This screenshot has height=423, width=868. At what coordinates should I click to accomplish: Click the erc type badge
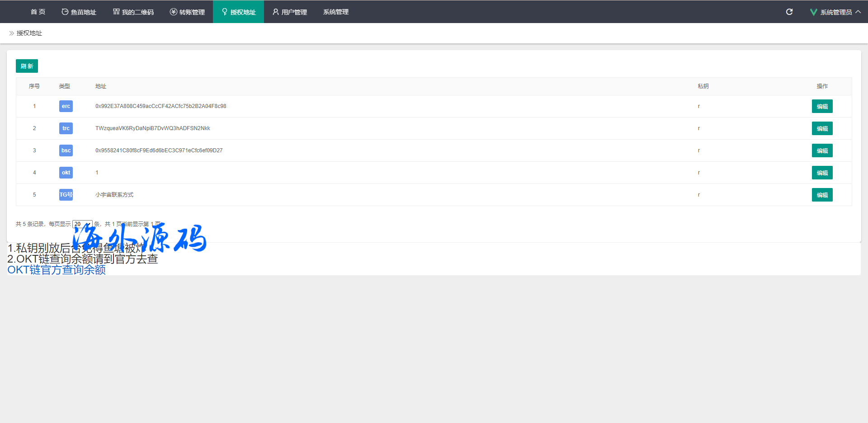66,106
